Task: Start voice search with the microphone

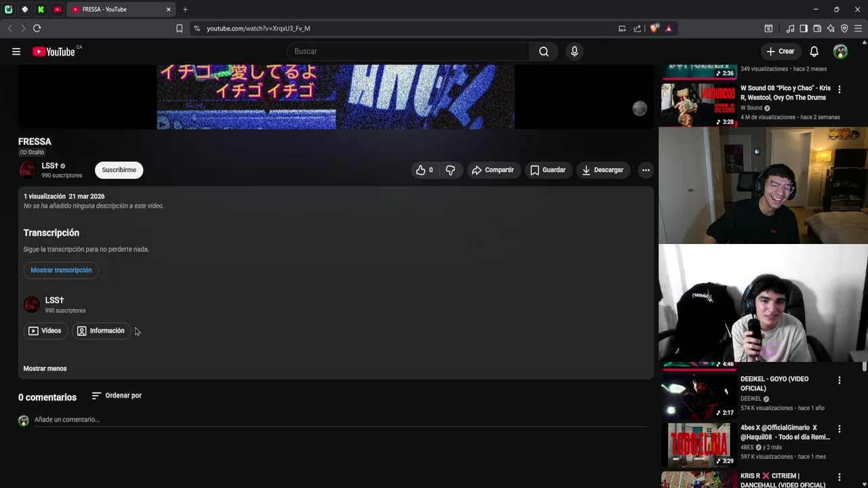Action: tap(574, 52)
